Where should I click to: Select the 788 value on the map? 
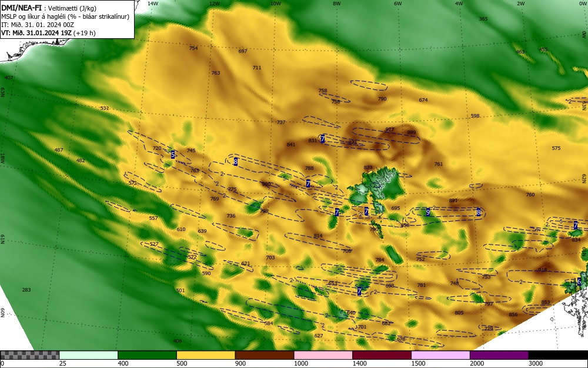309,168
